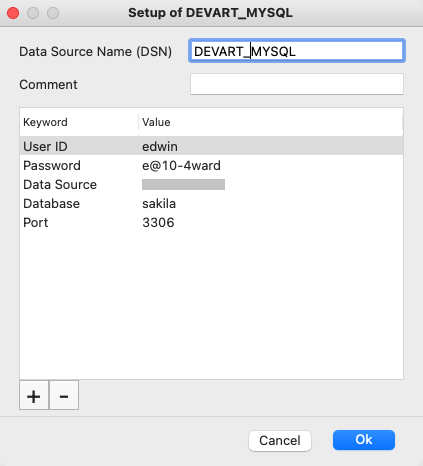Image resolution: width=423 pixels, height=466 pixels.
Task: Click the minus button to remove keyword
Action: point(64,395)
